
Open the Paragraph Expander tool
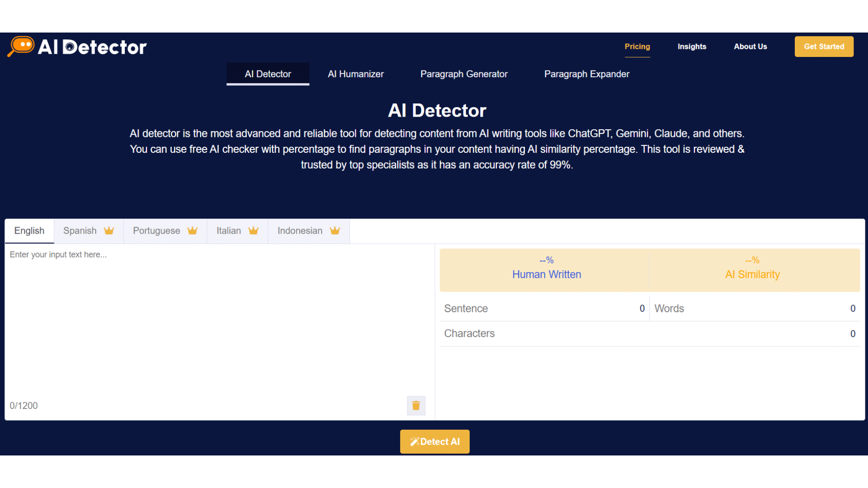(x=586, y=74)
